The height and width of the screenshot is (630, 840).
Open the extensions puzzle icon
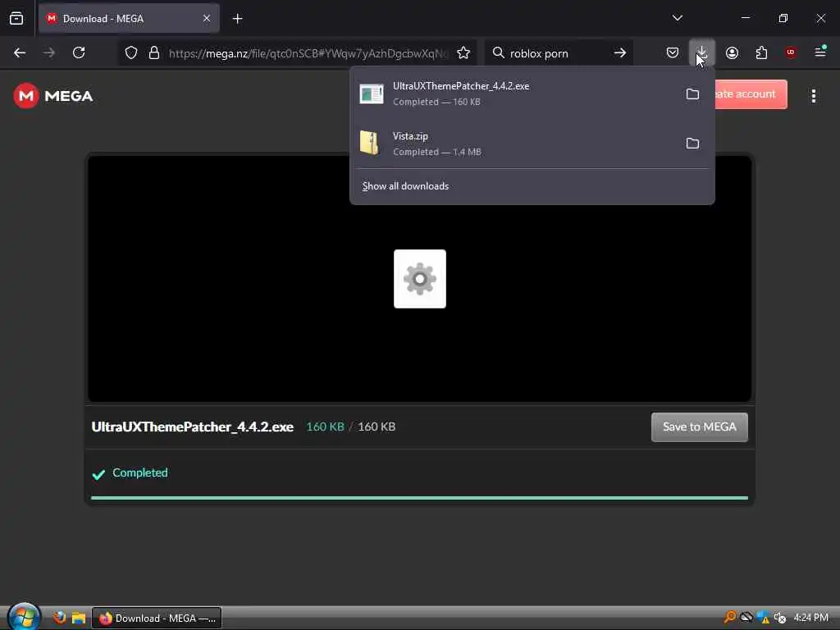pyautogui.click(x=761, y=52)
